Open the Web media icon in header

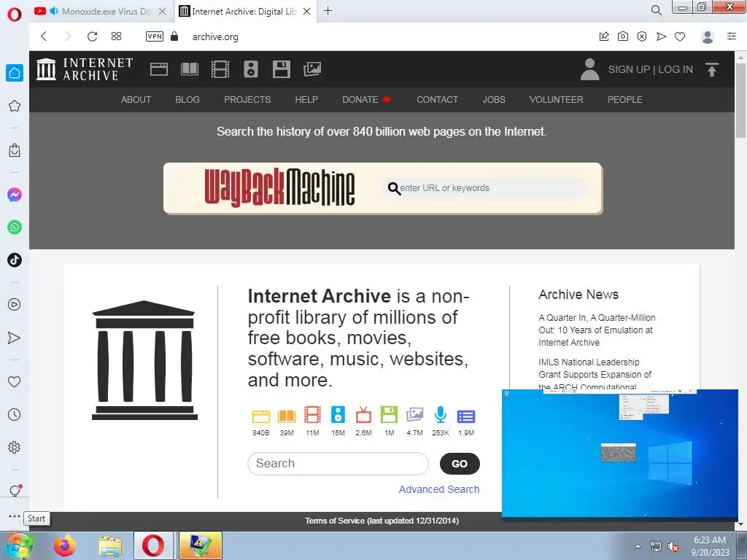[158, 69]
